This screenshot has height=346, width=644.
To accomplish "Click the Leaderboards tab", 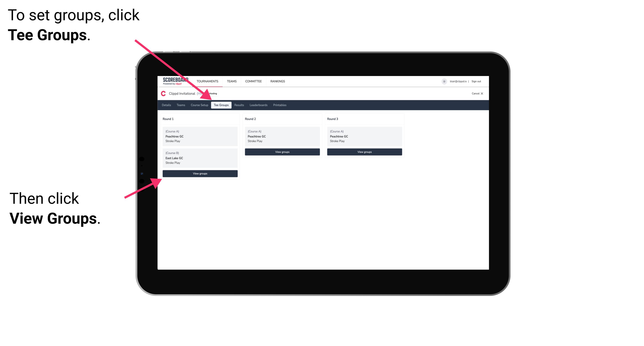I will 258,105.
